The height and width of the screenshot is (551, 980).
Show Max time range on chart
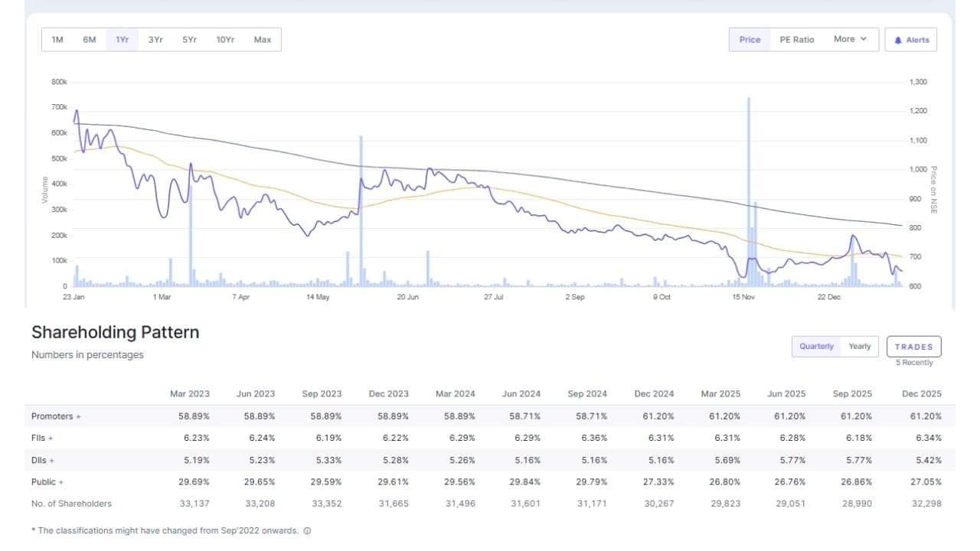coord(262,40)
